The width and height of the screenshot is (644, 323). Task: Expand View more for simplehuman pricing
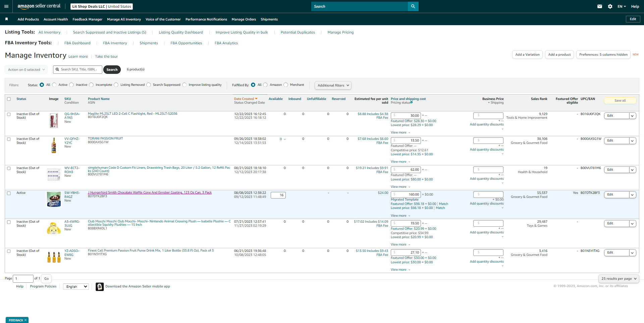[400, 187]
